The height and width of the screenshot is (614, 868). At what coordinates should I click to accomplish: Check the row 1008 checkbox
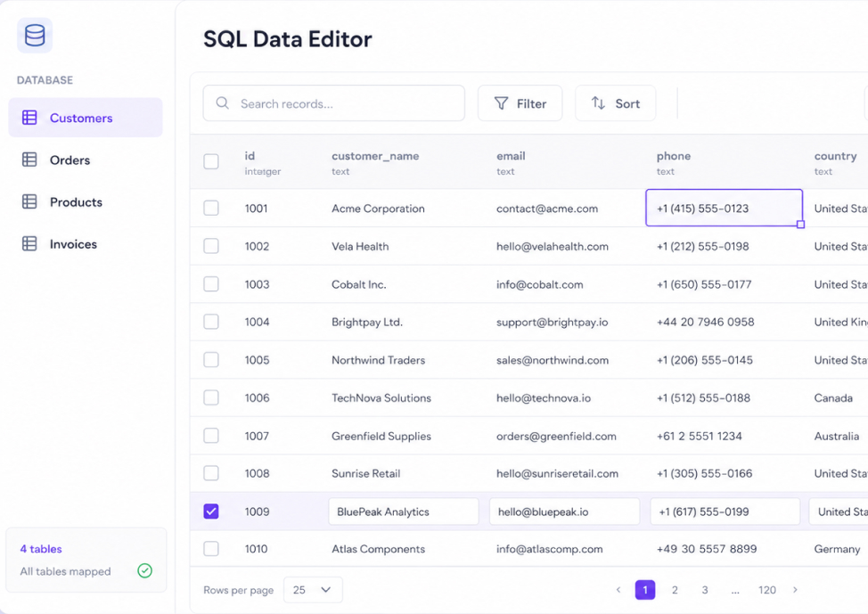pos(211,473)
